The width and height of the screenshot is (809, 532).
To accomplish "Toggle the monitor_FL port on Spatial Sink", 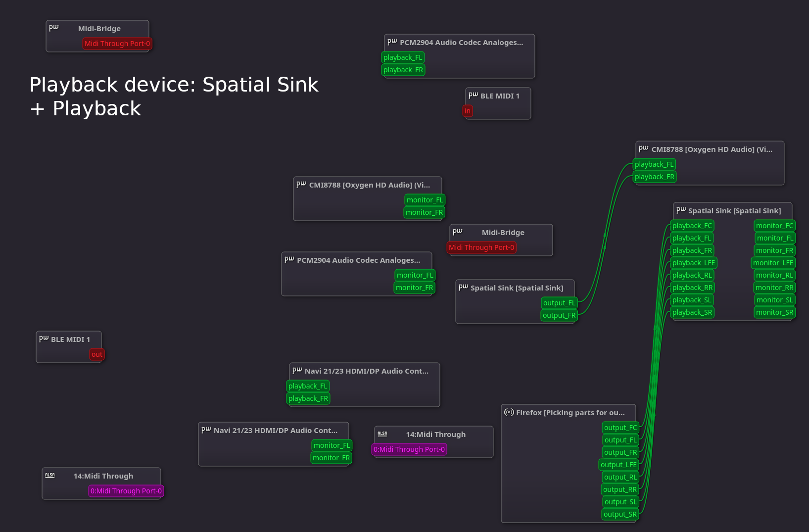I will click(774, 238).
